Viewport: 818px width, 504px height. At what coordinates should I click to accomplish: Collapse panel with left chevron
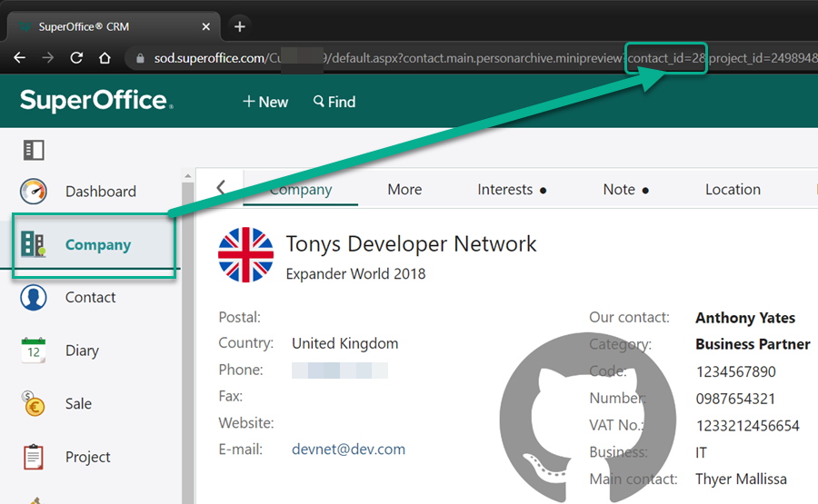(x=221, y=187)
